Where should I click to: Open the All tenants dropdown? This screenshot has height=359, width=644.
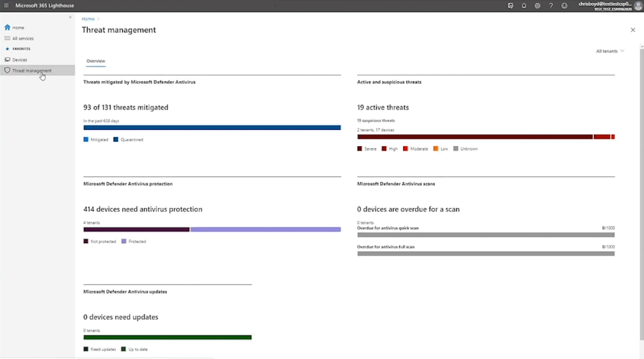(x=610, y=51)
